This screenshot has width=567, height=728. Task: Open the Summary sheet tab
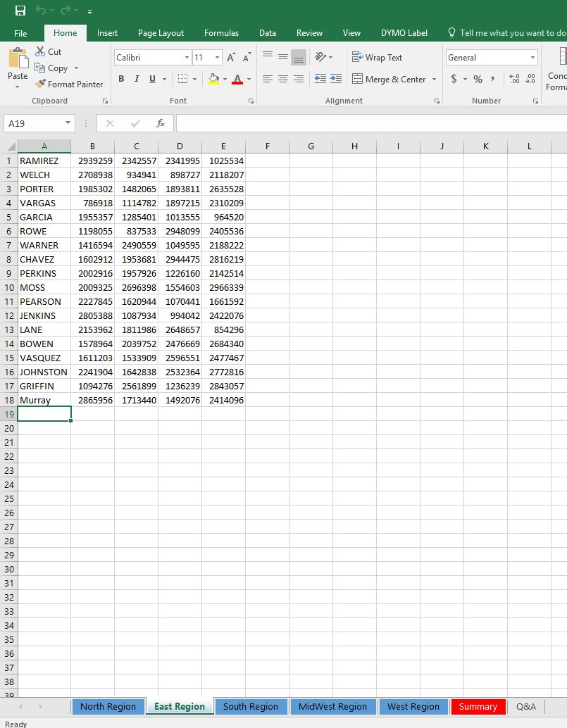coord(478,706)
